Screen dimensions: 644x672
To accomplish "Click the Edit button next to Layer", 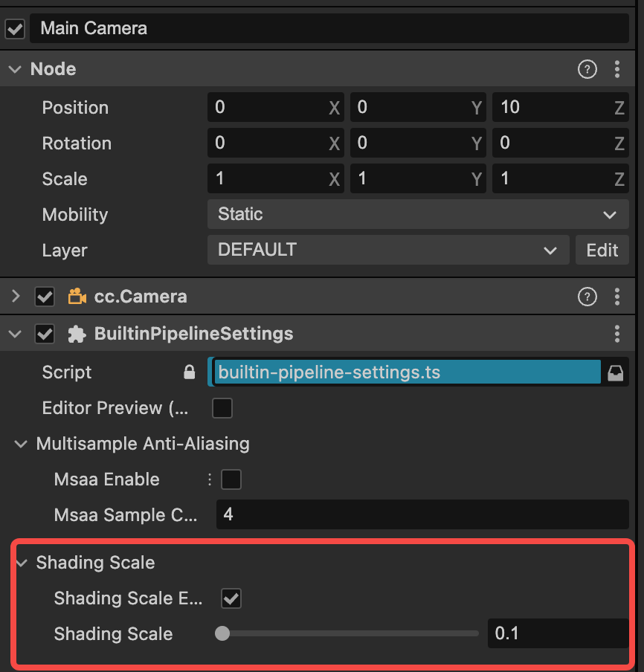I will 602,251.
